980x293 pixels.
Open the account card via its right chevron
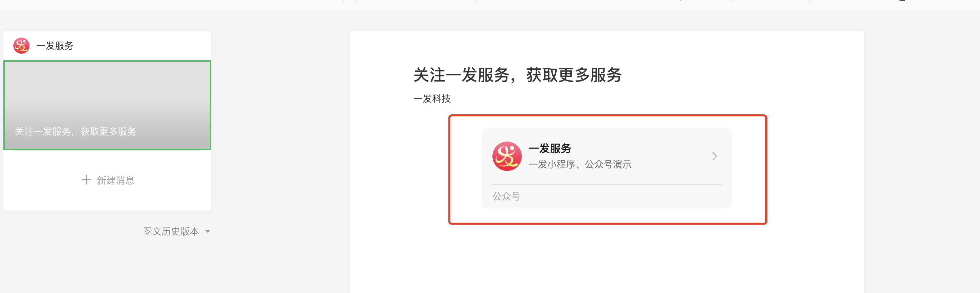714,156
